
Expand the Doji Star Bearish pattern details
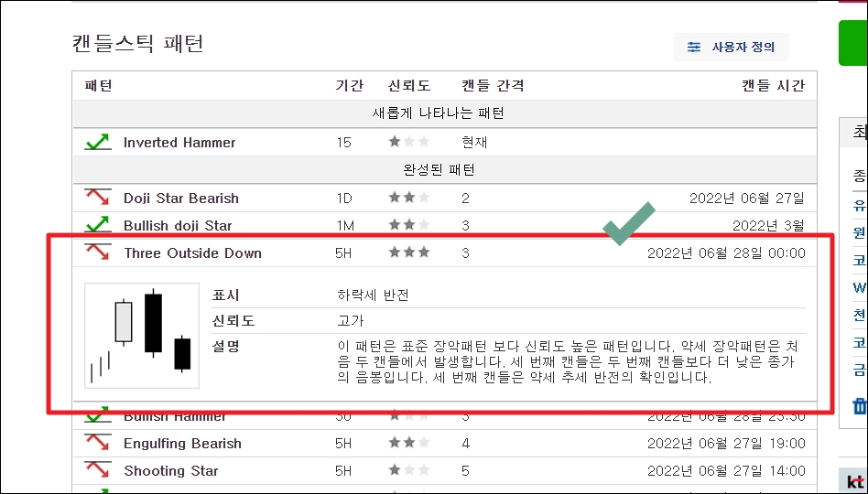(444, 198)
